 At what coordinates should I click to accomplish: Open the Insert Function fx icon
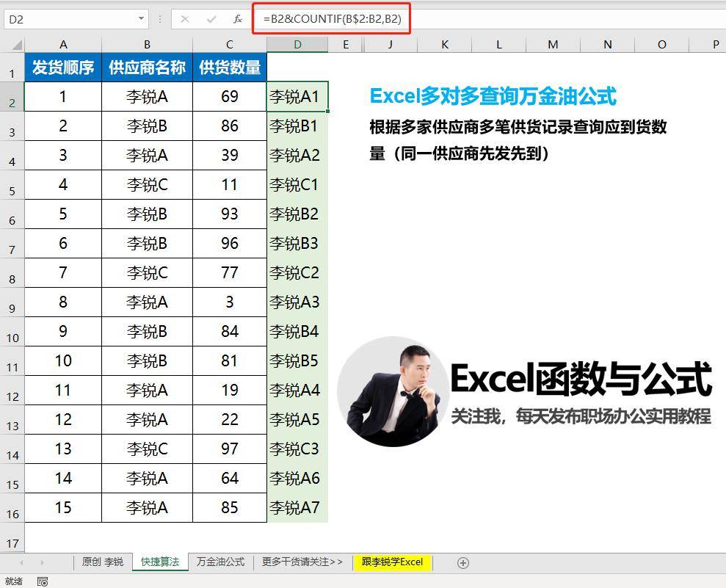tap(238, 19)
